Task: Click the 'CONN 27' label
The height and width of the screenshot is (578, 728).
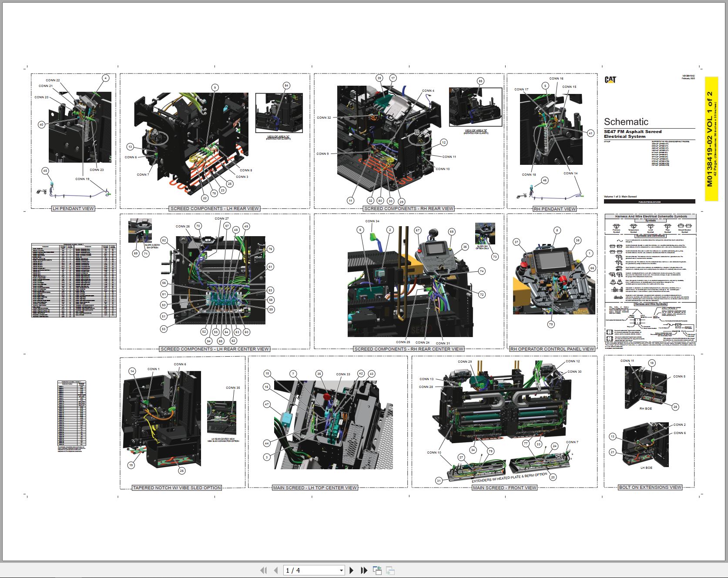Action: [x=221, y=219]
